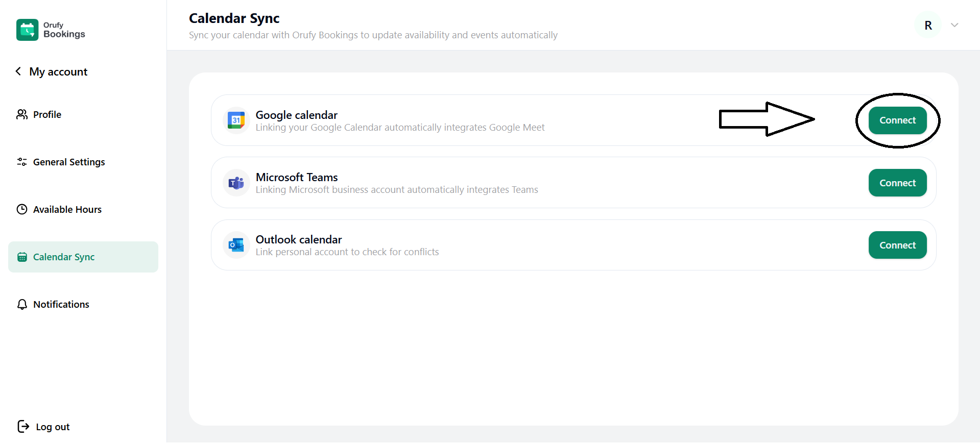Click the Calendar Sync calendar icon
Viewport: 980px width, 445px height.
[x=22, y=257]
